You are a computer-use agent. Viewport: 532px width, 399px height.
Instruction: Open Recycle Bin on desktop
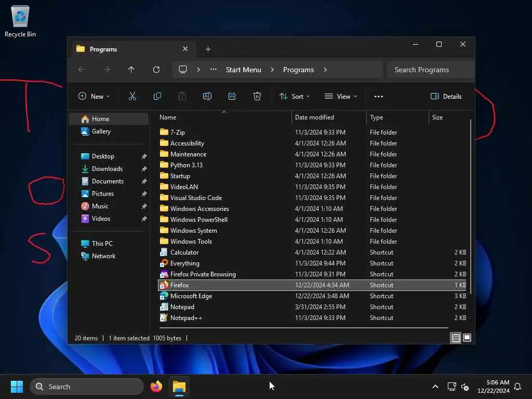point(20,21)
